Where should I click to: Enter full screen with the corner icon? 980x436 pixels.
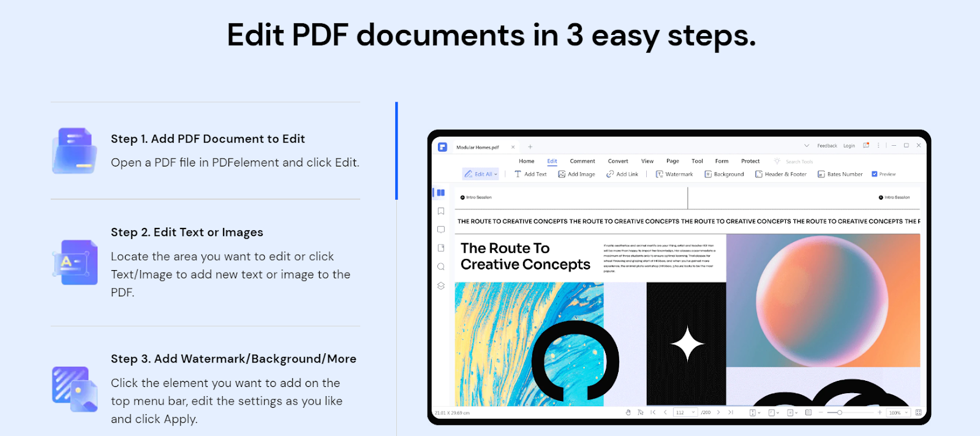(x=918, y=413)
